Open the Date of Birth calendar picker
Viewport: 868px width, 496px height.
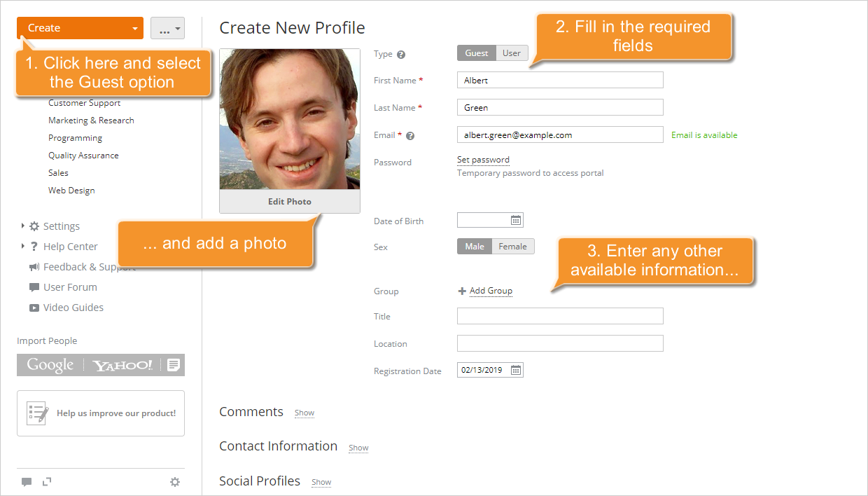pyautogui.click(x=514, y=219)
